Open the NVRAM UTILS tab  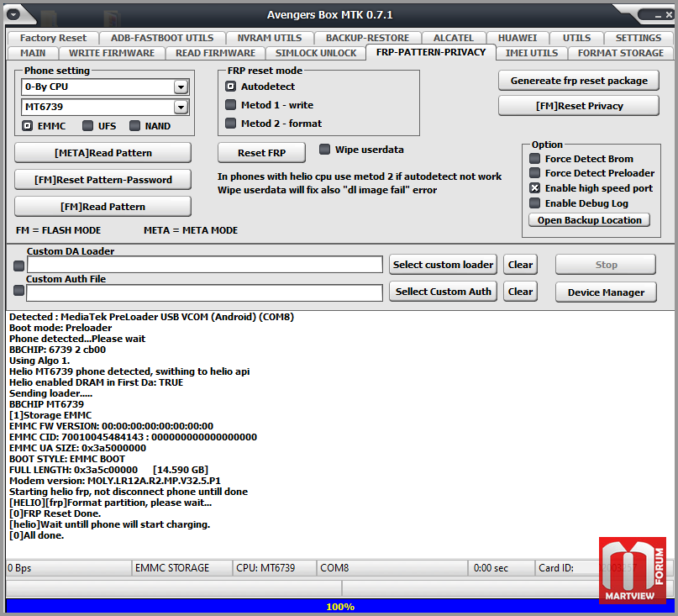(x=270, y=38)
